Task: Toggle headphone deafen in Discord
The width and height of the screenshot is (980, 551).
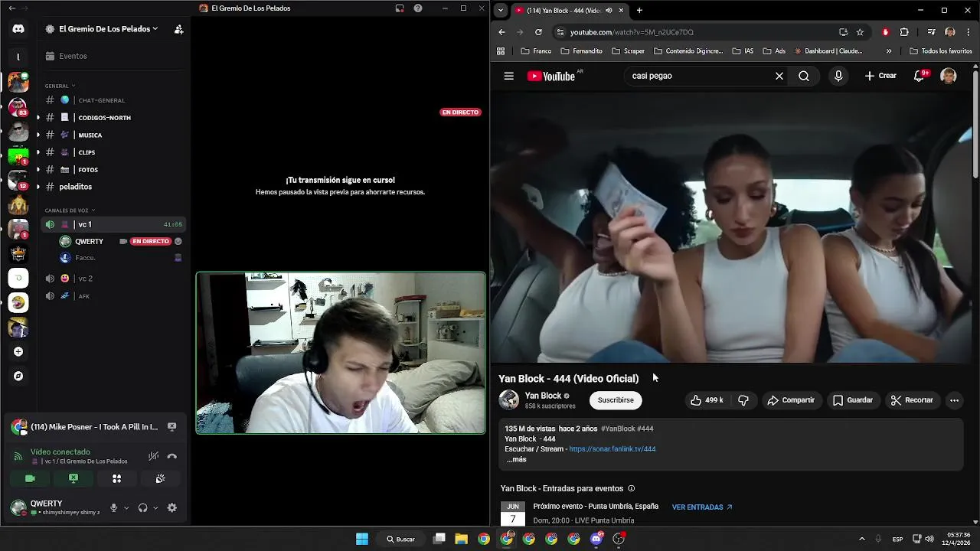Action: [x=142, y=507]
